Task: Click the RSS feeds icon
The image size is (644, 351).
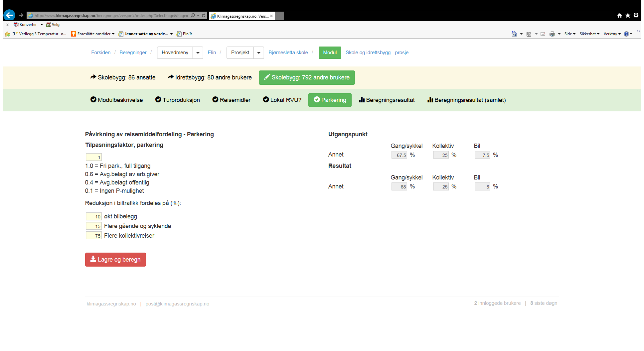Action: coord(529,34)
